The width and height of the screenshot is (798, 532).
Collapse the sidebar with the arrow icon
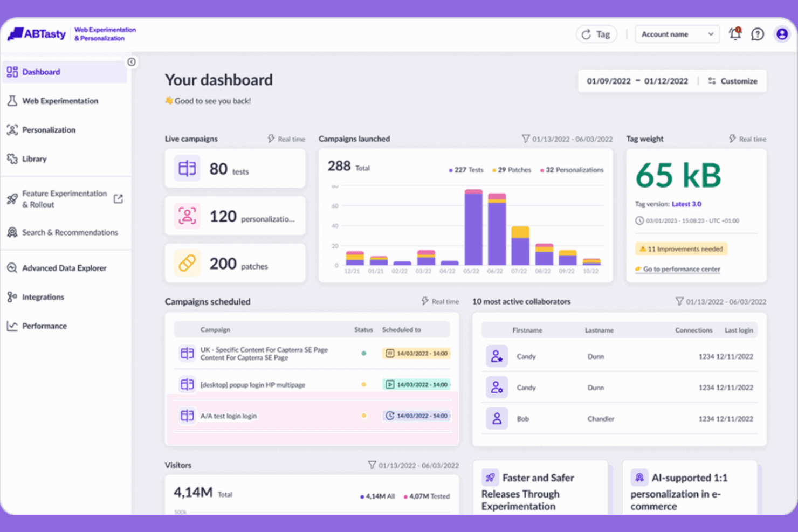(132, 62)
